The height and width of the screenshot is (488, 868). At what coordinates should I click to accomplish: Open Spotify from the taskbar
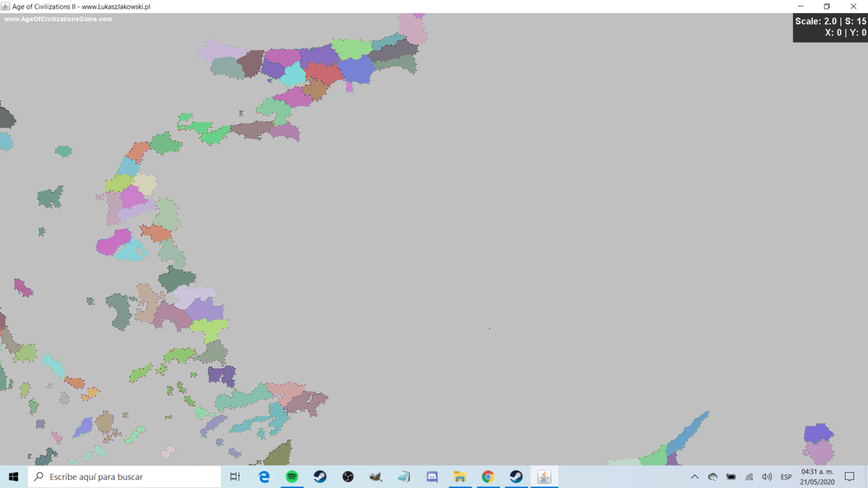coord(292,476)
